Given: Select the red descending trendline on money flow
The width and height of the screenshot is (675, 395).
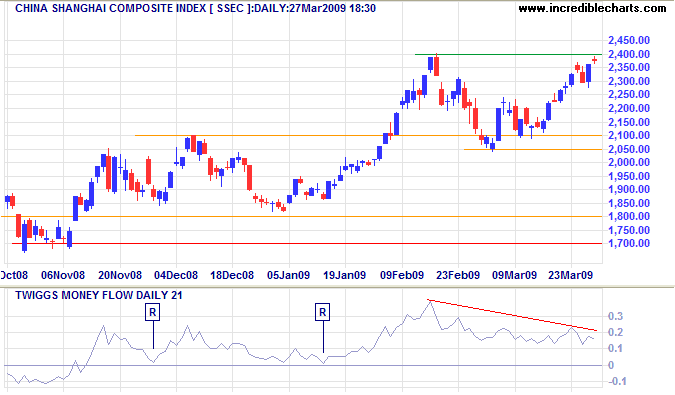Looking at the screenshot, I should (x=512, y=315).
